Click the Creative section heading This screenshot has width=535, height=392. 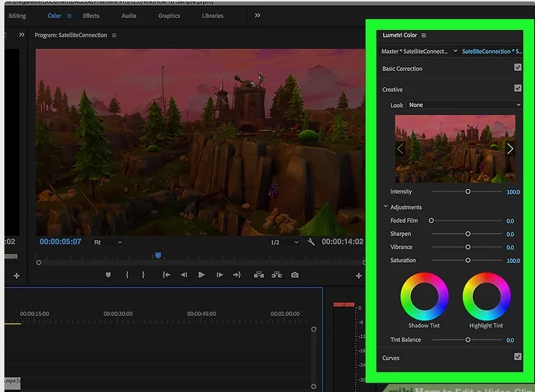tap(393, 90)
